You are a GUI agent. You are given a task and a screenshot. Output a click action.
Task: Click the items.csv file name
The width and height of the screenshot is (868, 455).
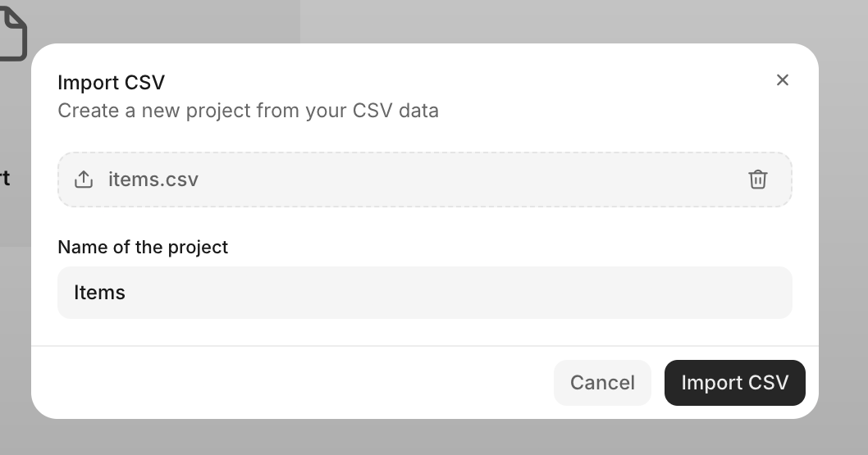click(153, 180)
